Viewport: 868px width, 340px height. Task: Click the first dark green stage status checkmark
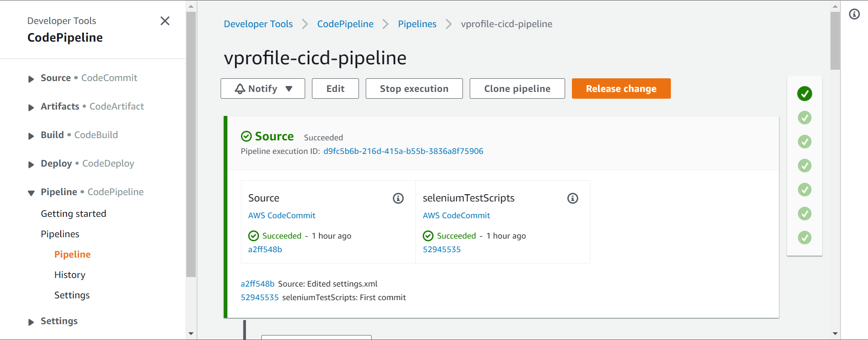coord(805,94)
